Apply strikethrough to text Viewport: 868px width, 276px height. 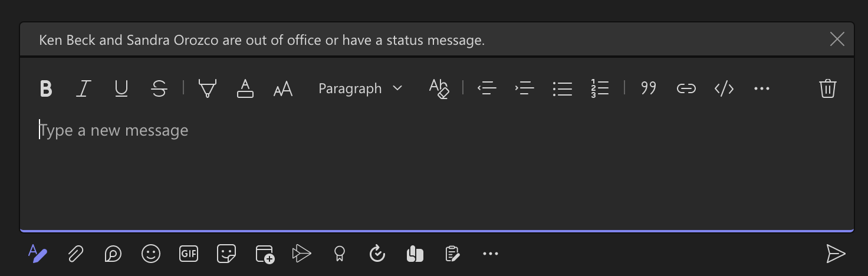pyautogui.click(x=159, y=89)
